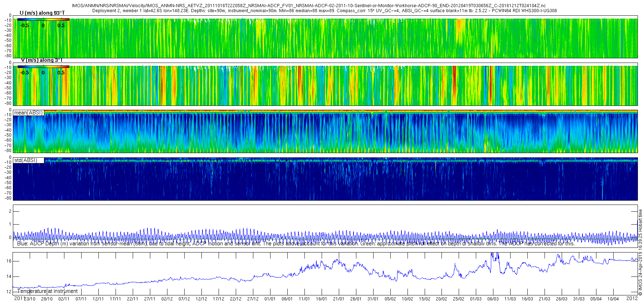Select the V velocity color scale bar
The height and width of the screenshot is (304, 644).
point(43,67)
